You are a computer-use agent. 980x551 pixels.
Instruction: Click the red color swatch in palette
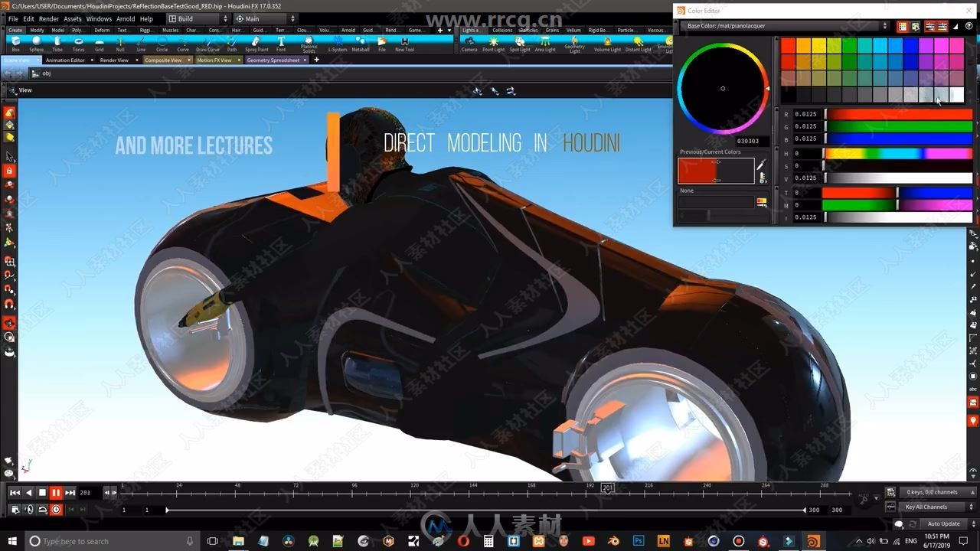tap(788, 45)
